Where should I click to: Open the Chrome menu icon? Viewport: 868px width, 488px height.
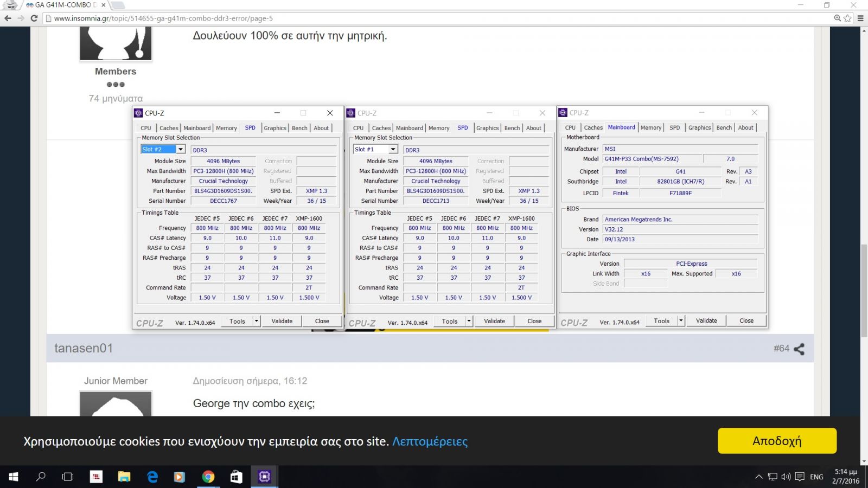click(x=860, y=18)
